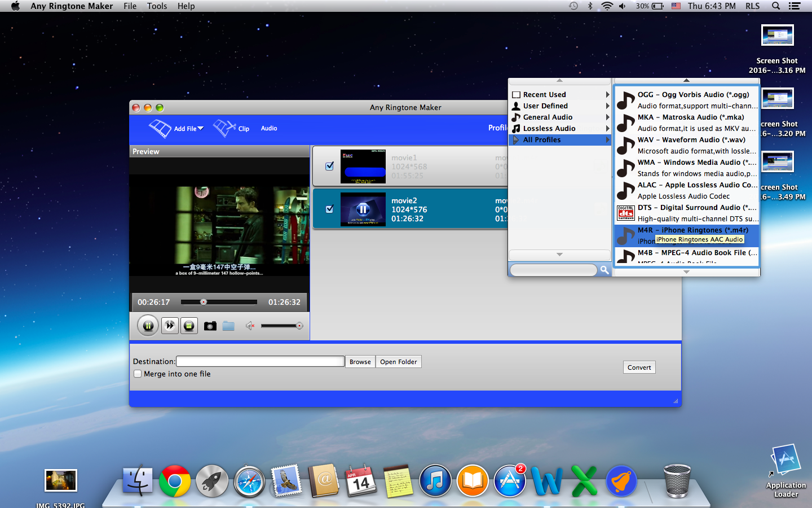Open Spotlight search in menu bar
The image size is (812, 508).
(776, 6)
